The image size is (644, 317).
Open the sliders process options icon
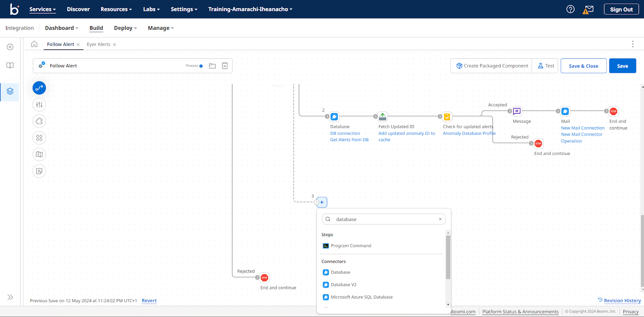tap(39, 105)
